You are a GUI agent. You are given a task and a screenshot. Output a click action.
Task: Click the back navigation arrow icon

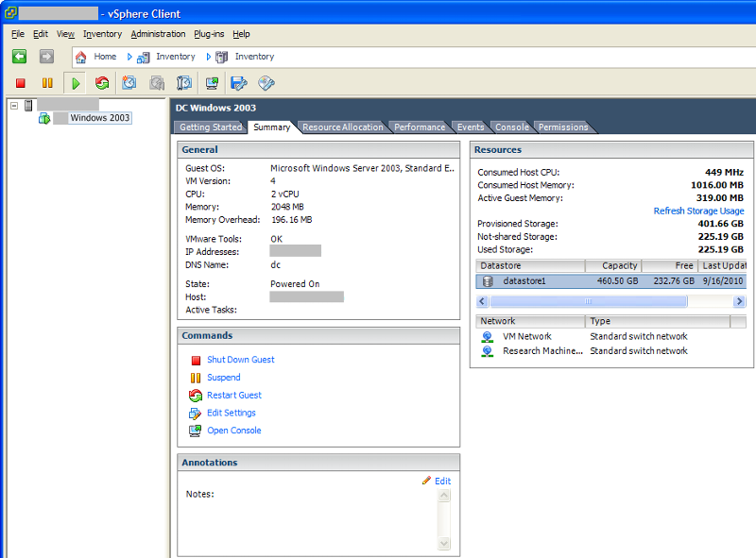(x=19, y=57)
